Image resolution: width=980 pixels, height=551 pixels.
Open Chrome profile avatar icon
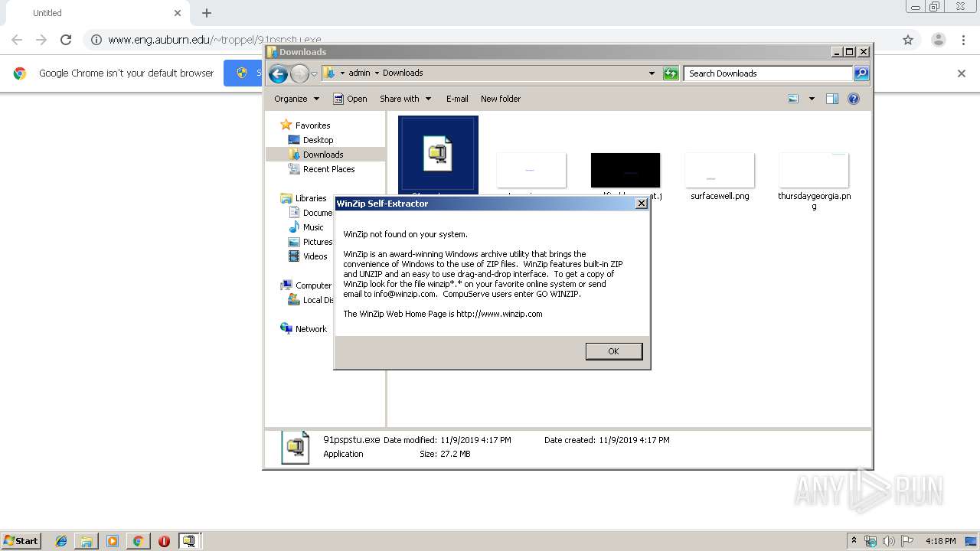pos(939,40)
